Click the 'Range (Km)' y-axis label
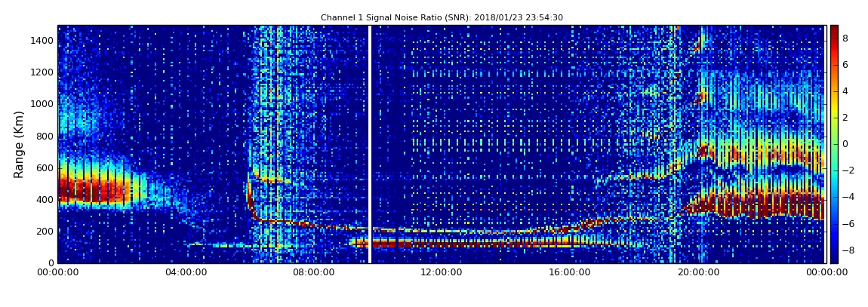The width and height of the screenshot is (868, 307). click(x=19, y=144)
